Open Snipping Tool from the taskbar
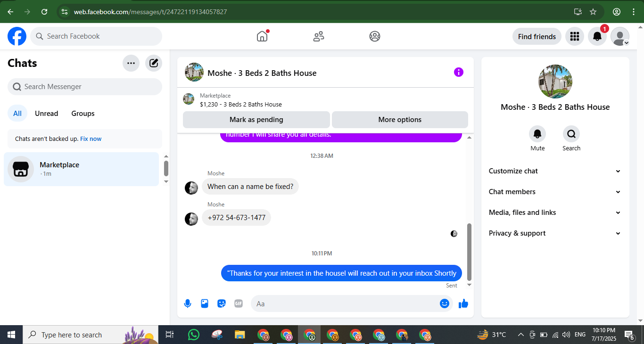The image size is (644, 344). coord(217,335)
